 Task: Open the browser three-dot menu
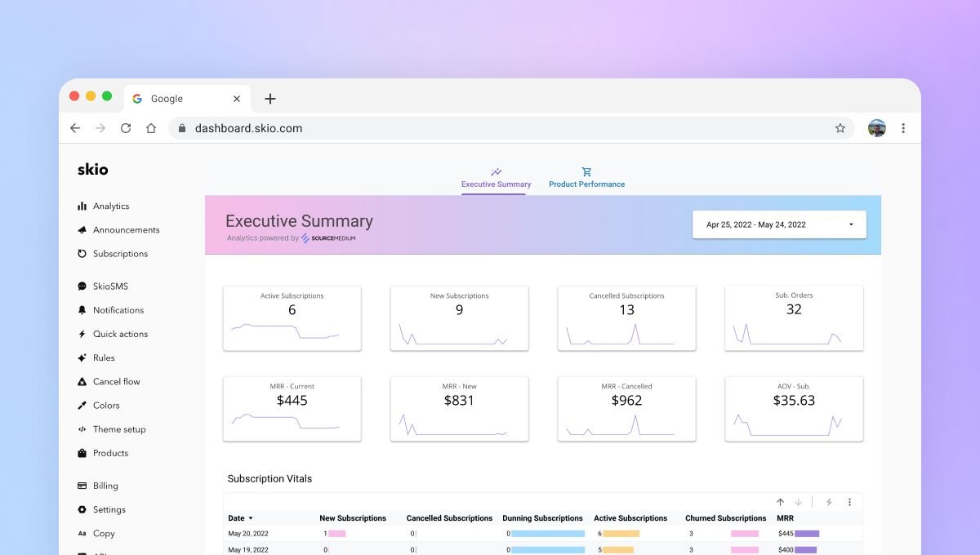[x=903, y=128]
